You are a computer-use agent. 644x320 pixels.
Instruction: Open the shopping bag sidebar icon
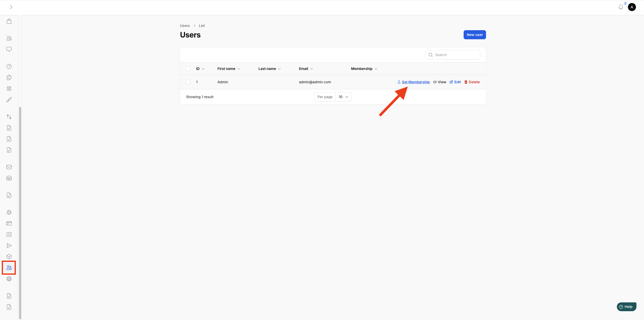[9, 21]
